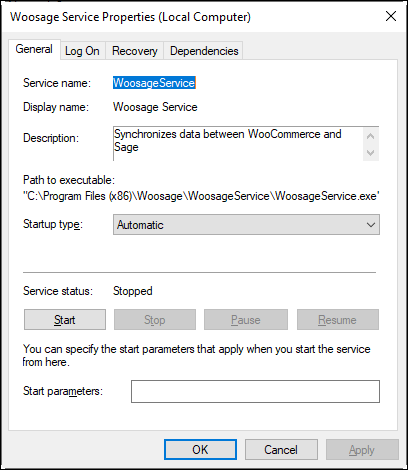This screenshot has height=470, width=408.
Task: Click inside the Start parameters field
Action: coord(255,391)
